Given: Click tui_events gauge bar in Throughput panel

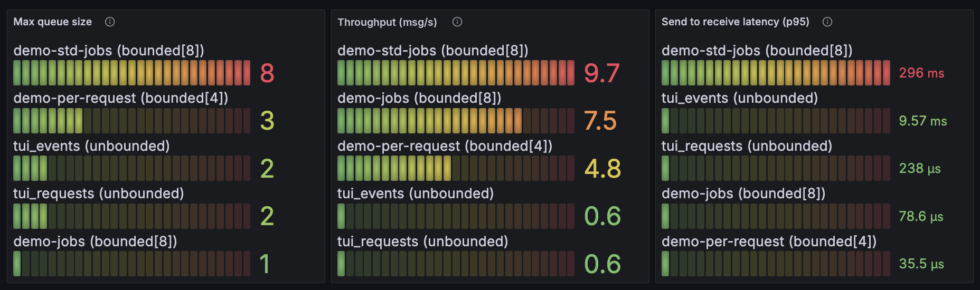Looking at the screenshot, I should click(x=456, y=216).
